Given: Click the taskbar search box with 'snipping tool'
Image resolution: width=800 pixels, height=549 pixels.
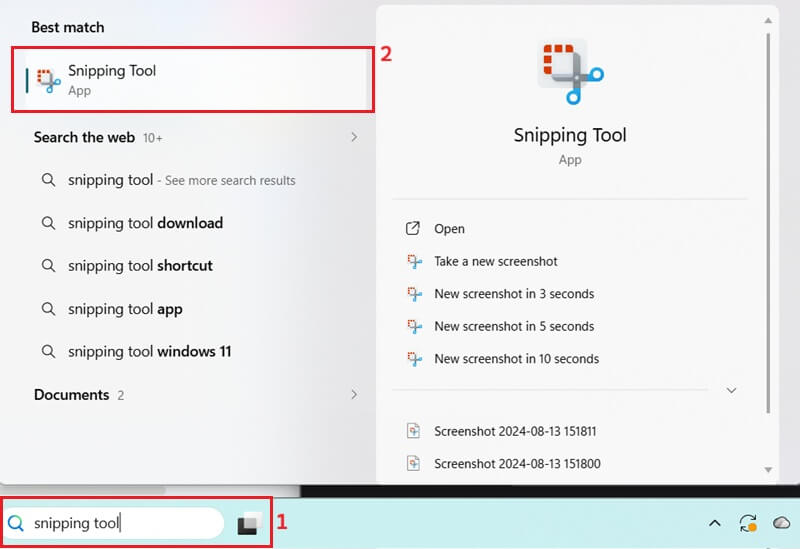Looking at the screenshot, I should click(114, 523).
